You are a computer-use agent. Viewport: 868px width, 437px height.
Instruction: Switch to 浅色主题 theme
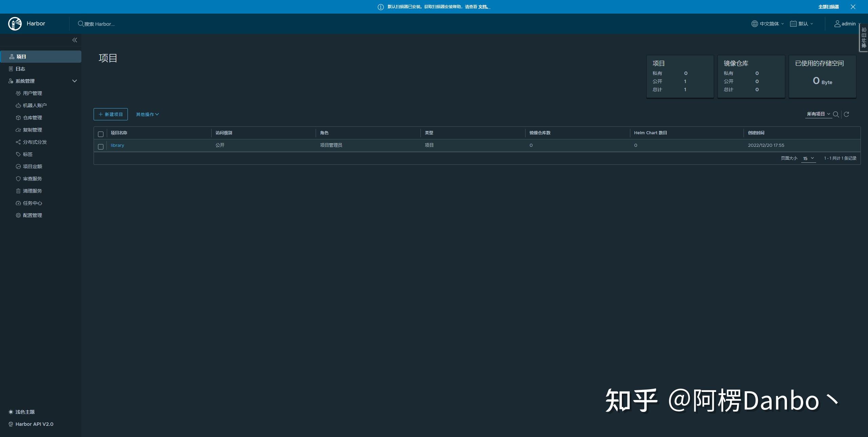click(x=25, y=412)
